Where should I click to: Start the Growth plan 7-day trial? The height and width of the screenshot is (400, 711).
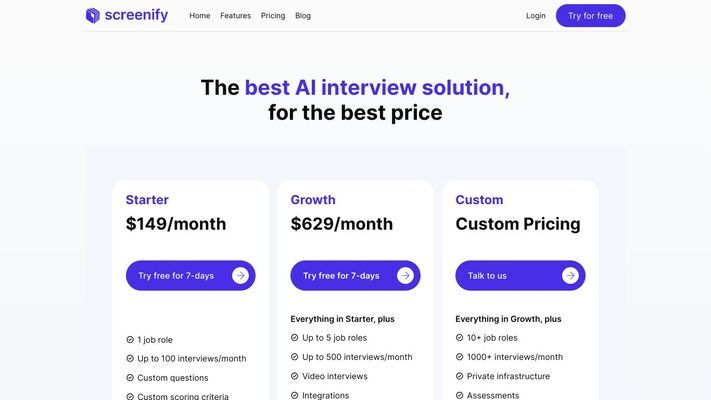tap(341, 276)
